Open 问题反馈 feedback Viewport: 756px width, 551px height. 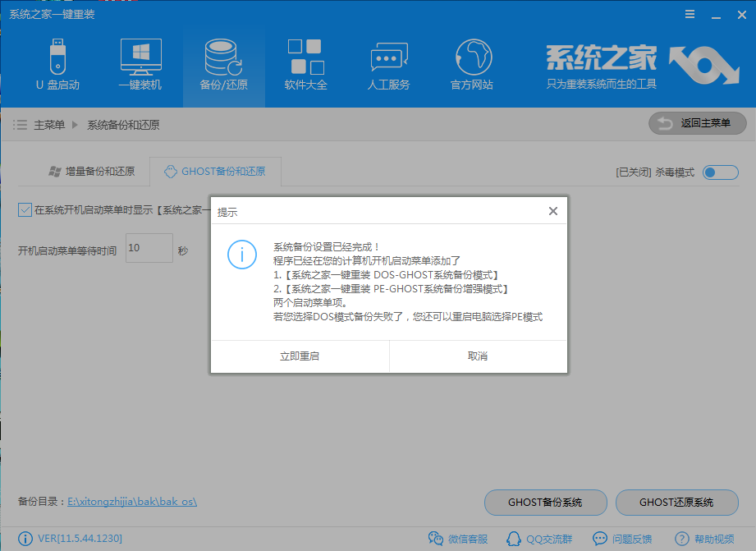tap(625, 539)
